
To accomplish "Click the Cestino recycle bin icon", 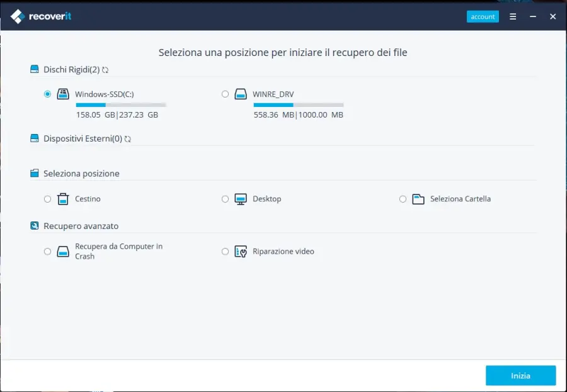I will click(63, 198).
